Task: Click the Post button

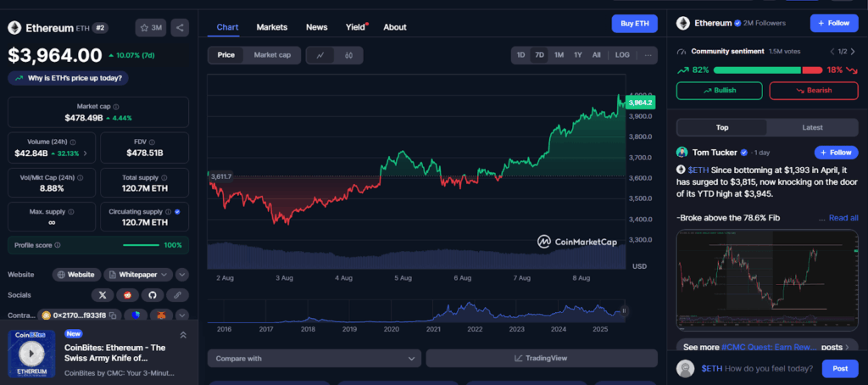Action: (x=840, y=368)
